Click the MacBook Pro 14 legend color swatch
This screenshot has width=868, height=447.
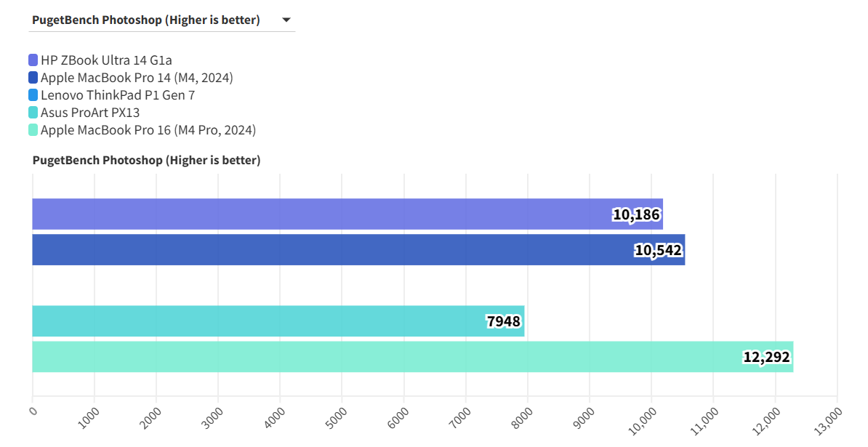click(x=33, y=77)
